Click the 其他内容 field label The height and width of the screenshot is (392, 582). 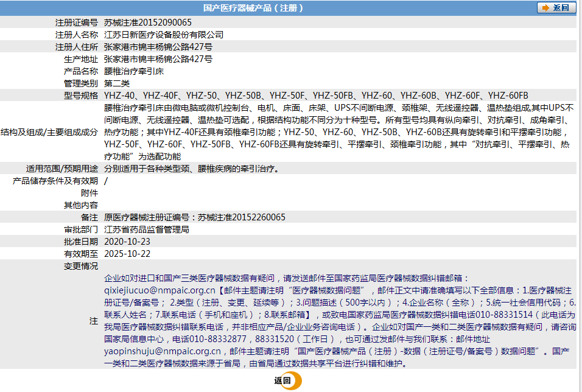81,205
